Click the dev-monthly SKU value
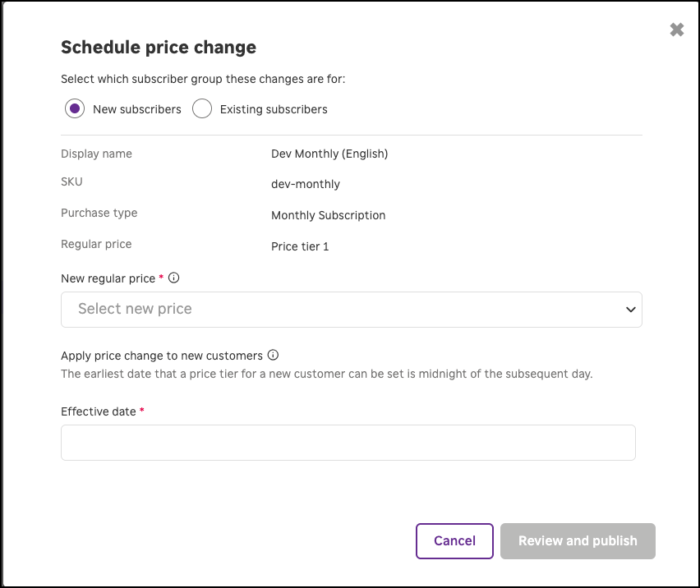Image resolution: width=700 pixels, height=588 pixels. 306,184
